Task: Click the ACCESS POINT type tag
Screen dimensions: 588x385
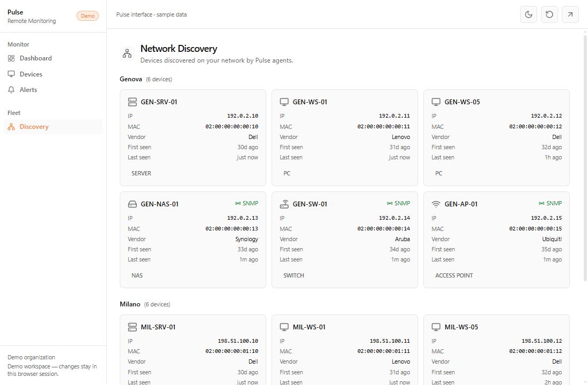Action: point(454,275)
